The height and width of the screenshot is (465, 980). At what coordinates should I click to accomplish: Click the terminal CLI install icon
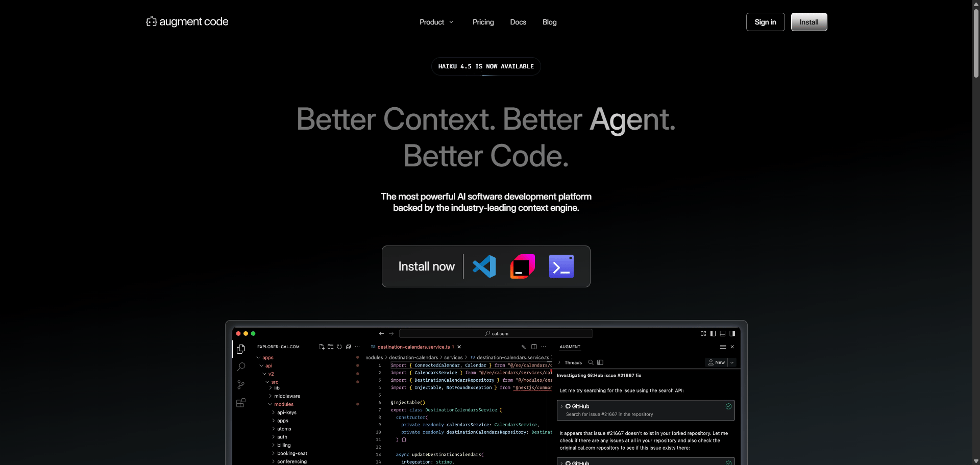(x=561, y=266)
